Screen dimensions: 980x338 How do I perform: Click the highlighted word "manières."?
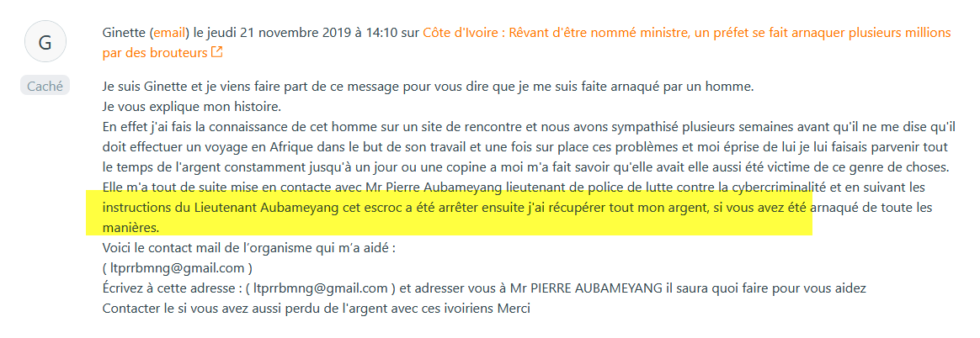[x=130, y=227]
